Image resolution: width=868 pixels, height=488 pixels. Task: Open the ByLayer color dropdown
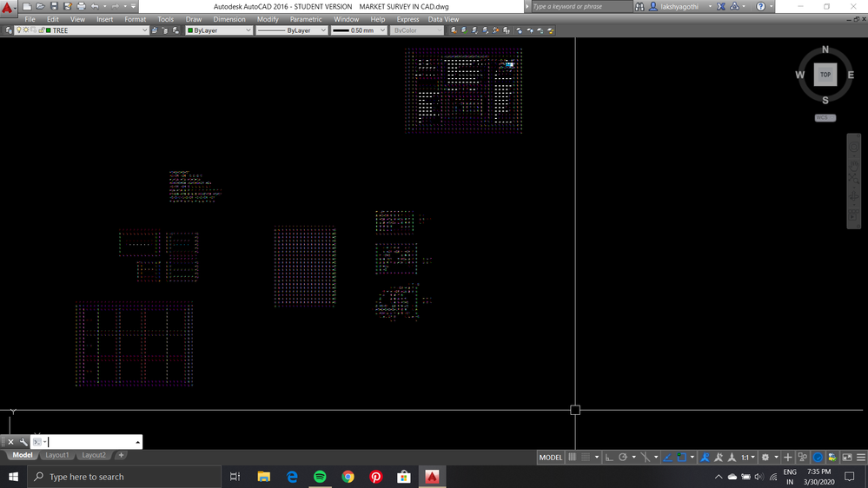[x=248, y=30]
